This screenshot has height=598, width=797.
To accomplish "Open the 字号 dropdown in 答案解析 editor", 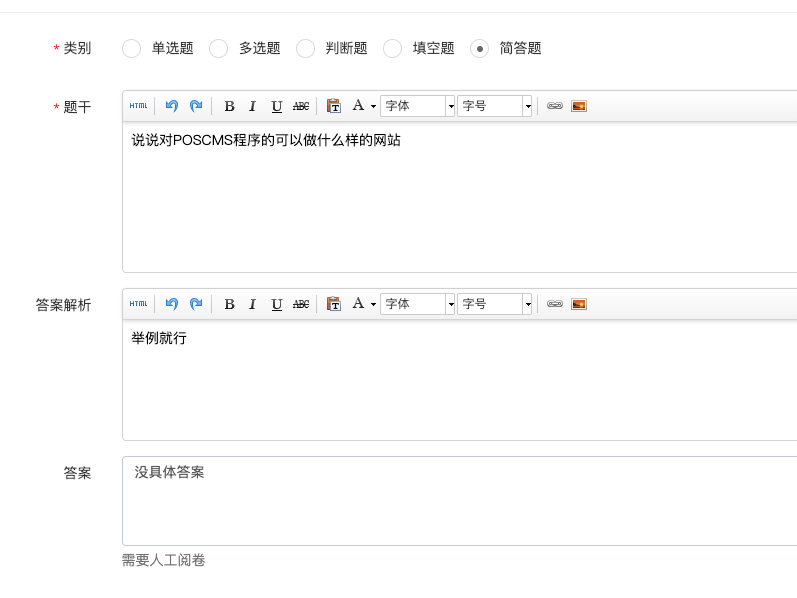I will click(x=494, y=304).
